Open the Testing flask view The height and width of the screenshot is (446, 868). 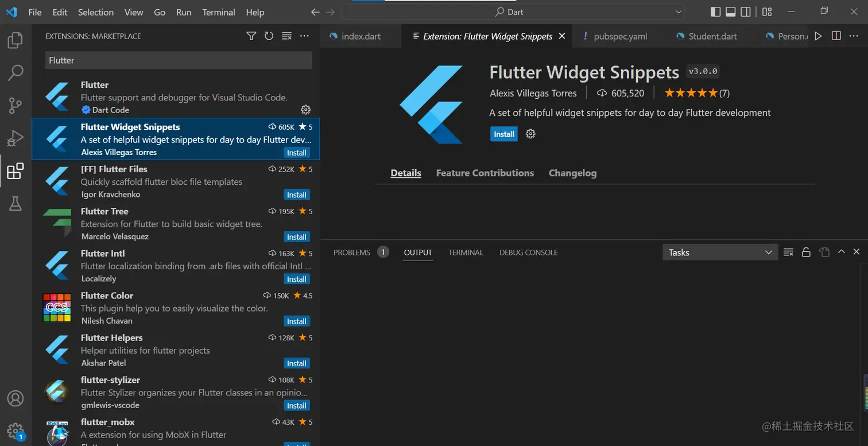click(x=15, y=203)
